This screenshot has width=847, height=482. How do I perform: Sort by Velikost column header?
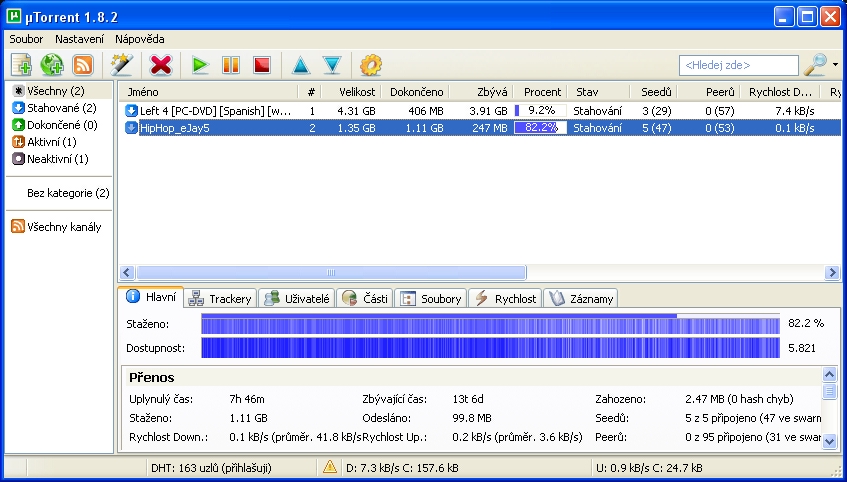[352, 92]
